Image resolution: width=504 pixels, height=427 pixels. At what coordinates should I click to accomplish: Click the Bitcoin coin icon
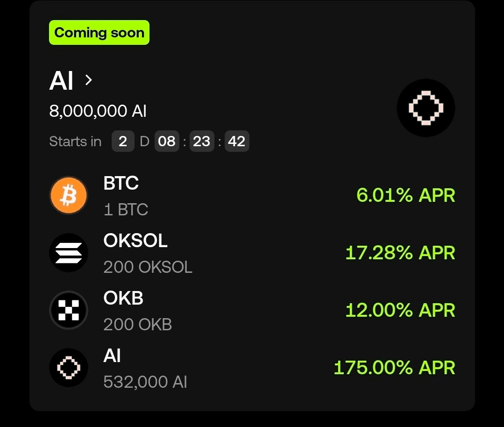coord(69,195)
